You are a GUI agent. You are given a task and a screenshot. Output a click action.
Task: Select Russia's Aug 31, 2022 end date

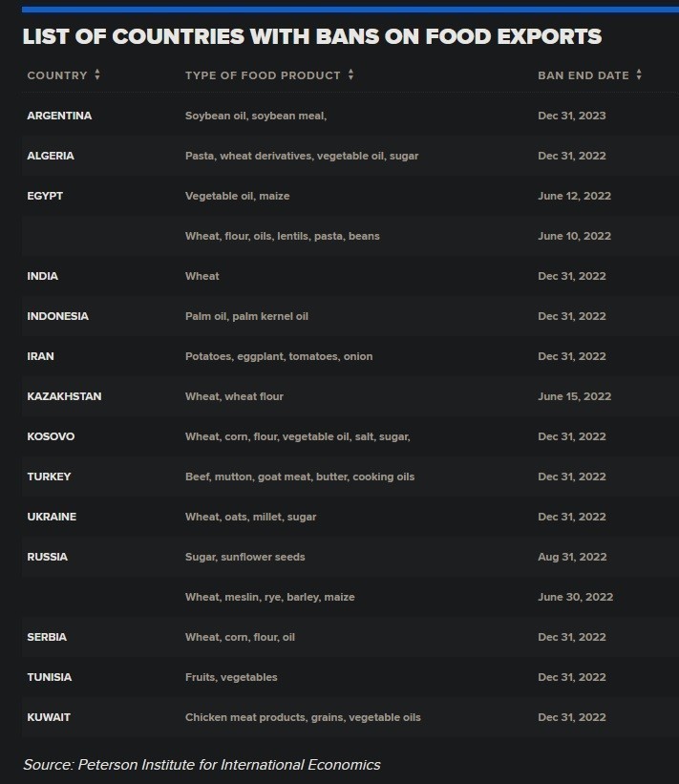[573, 557]
